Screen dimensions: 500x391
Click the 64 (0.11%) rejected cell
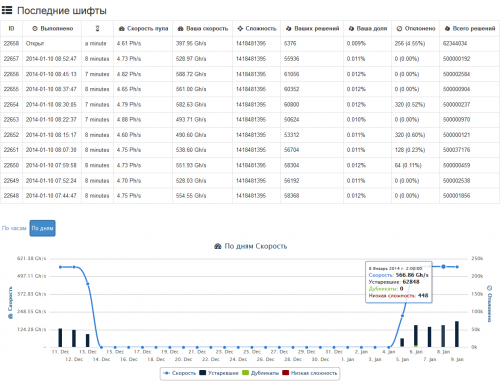point(408,165)
